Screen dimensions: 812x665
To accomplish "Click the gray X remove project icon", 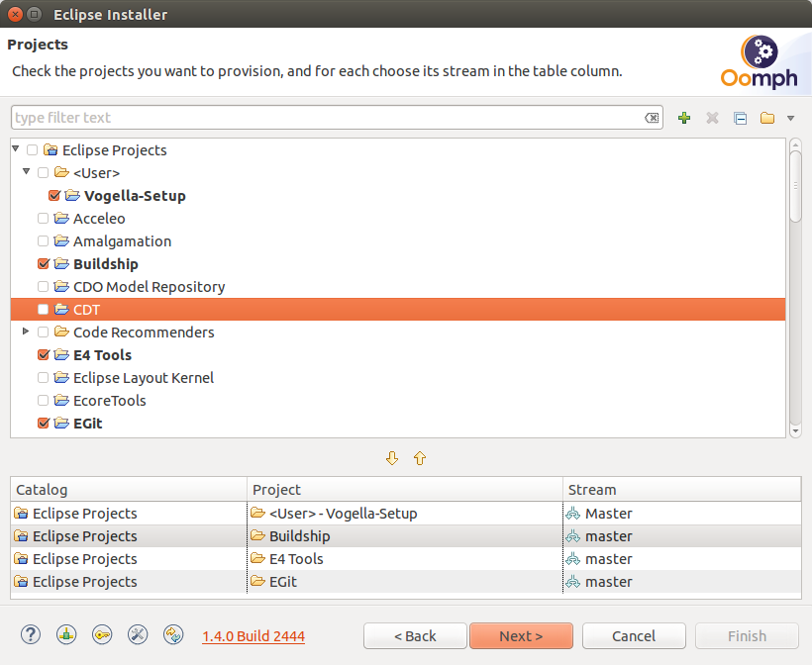I will click(x=712, y=118).
